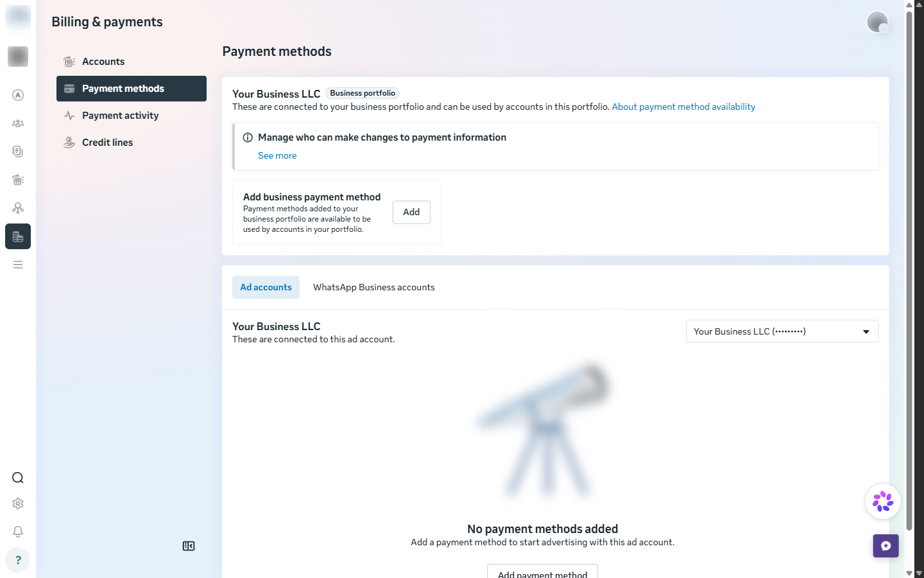Click the 'Billing & payments' heading
Screen dimensions: 924x578
click(107, 22)
